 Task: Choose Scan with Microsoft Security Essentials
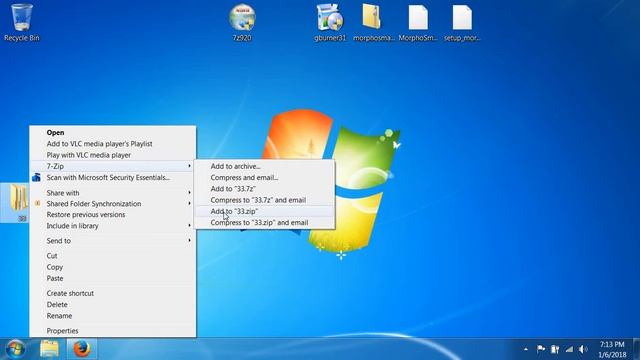(x=113, y=178)
